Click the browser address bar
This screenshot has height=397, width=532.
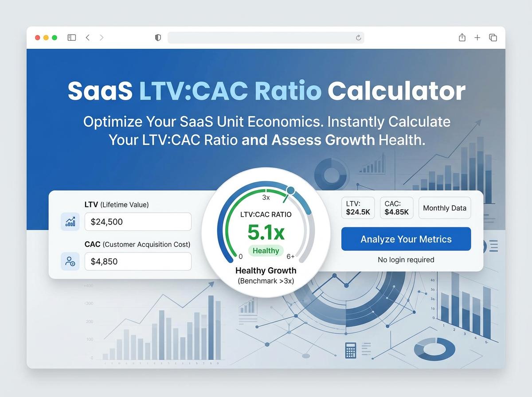(x=262, y=38)
